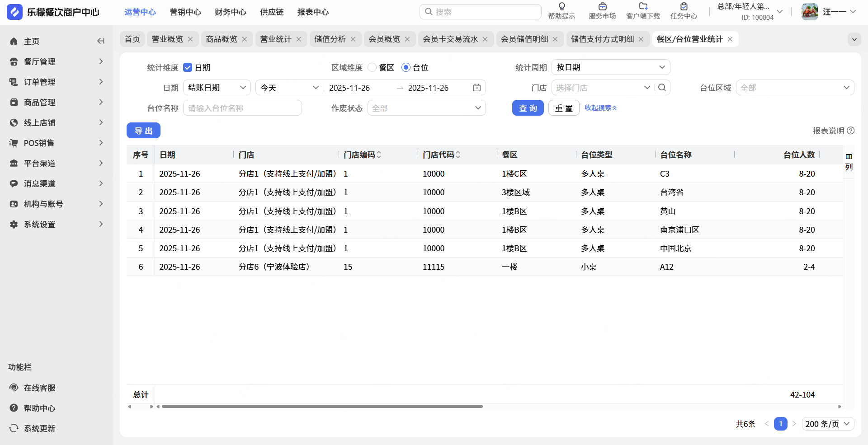The height and width of the screenshot is (445, 868).
Task: Click the 帮助提示 lightbulb icon
Action: click(561, 7)
